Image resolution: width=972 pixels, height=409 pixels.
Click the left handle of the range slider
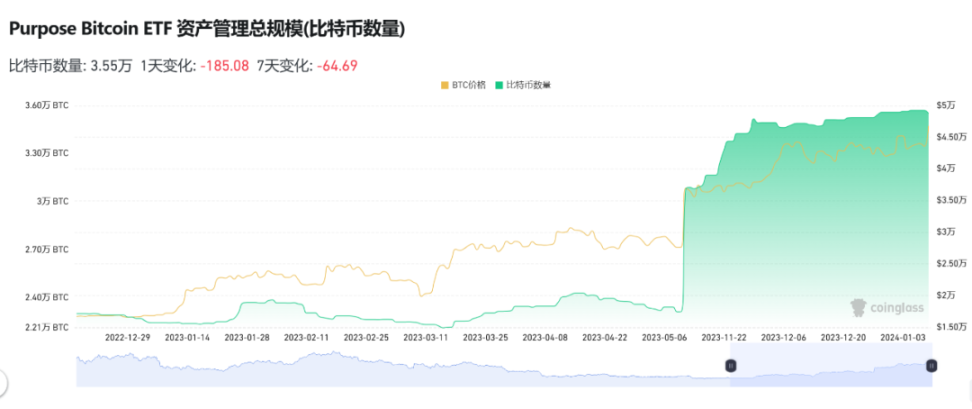(730, 366)
